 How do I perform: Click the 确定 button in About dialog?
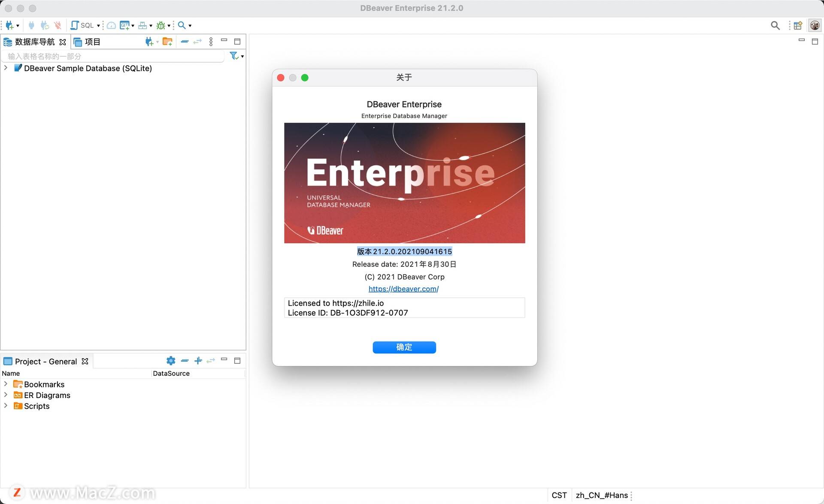click(x=404, y=347)
